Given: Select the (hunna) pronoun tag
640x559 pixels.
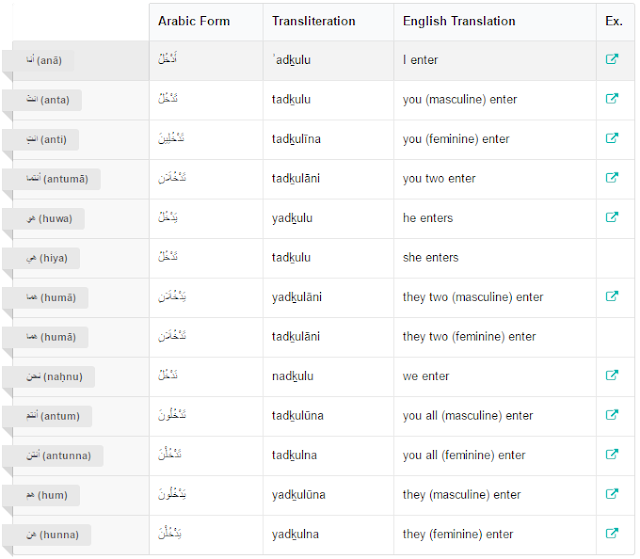Looking at the screenshot, I should coord(51,535).
